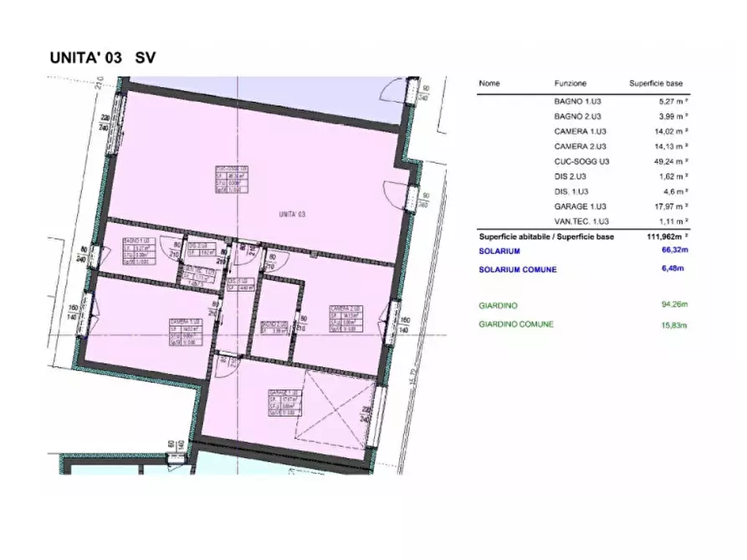The image size is (747, 560).
Task: Select the Funzione column header
Action: pyautogui.click(x=570, y=84)
